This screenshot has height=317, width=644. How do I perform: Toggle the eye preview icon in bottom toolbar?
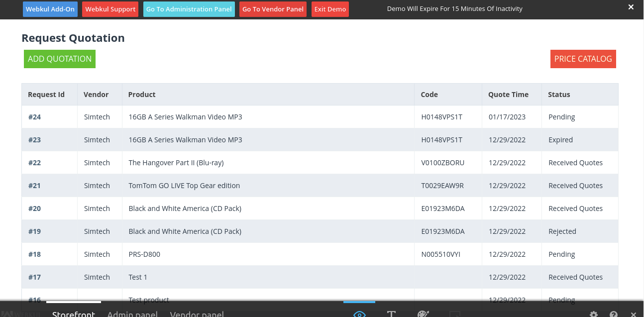359,315
